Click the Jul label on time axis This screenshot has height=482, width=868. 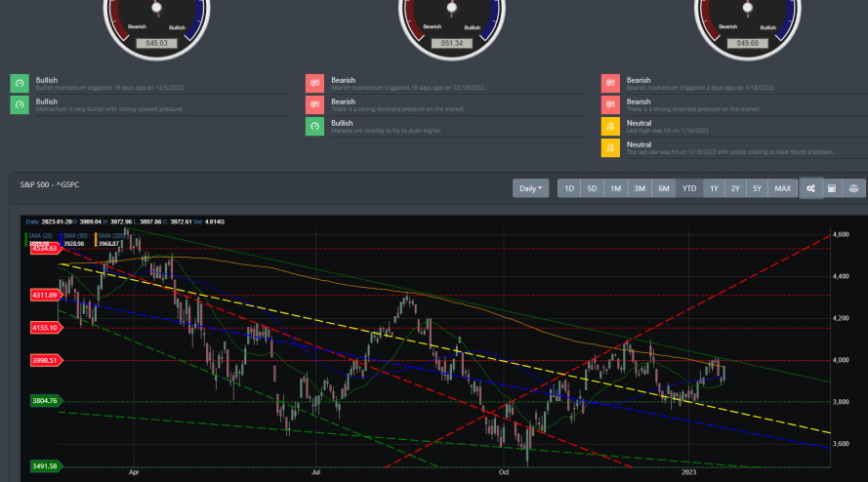(315, 472)
